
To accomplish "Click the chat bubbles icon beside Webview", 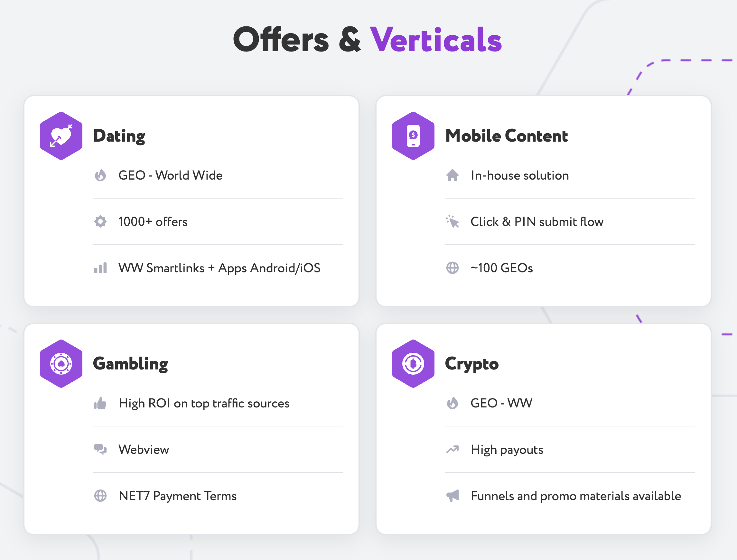I will coord(100,450).
